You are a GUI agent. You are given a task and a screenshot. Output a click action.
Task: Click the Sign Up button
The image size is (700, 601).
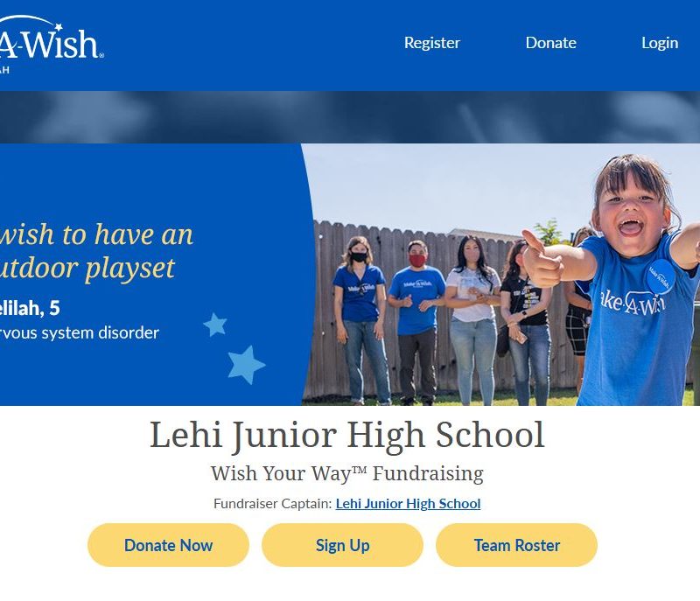click(342, 545)
